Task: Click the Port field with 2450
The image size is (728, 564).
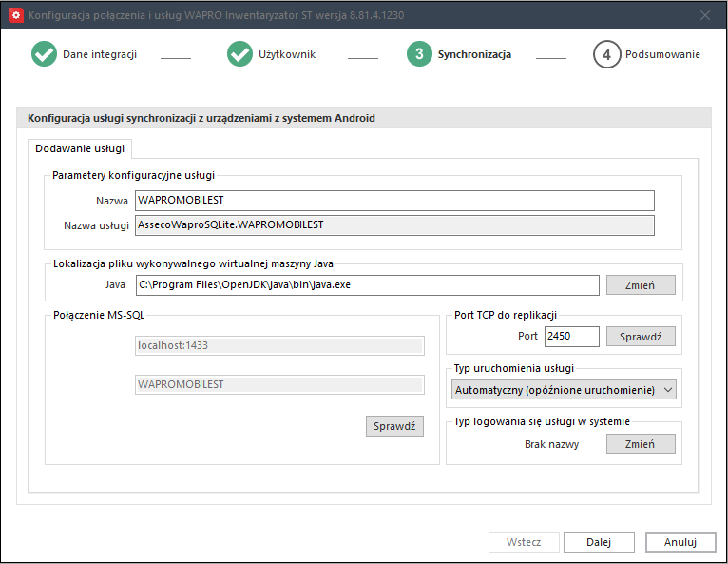Action: [x=571, y=337]
